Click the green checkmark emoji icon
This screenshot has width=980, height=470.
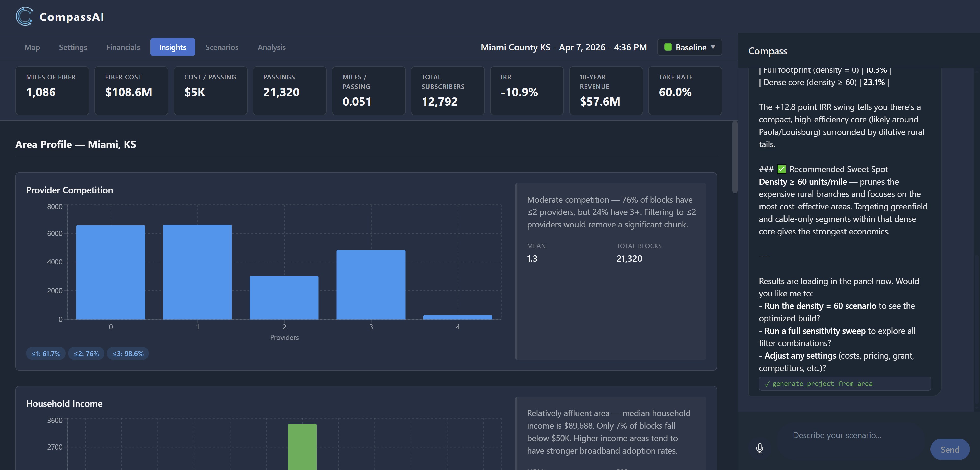pyautogui.click(x=781, y=169)
